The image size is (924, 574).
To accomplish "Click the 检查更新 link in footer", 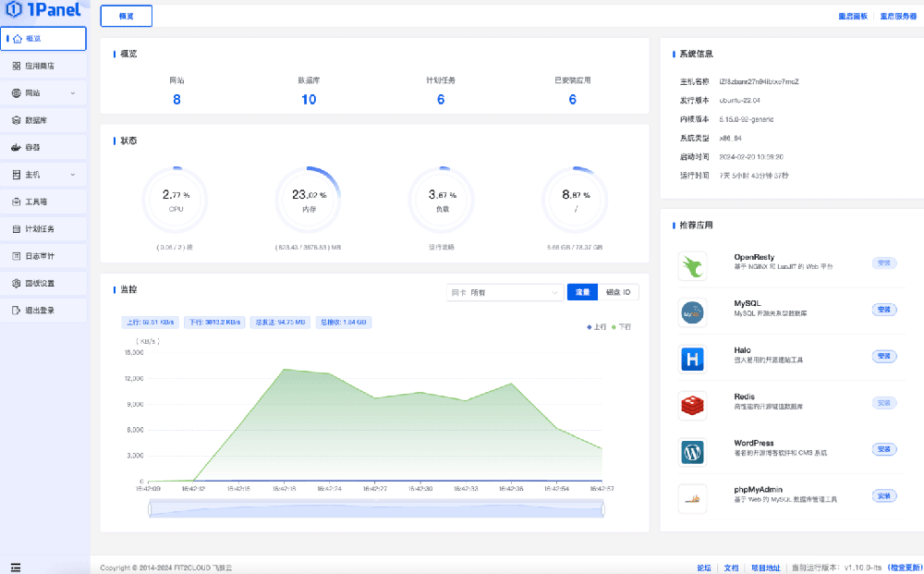I will pos(905,568).
